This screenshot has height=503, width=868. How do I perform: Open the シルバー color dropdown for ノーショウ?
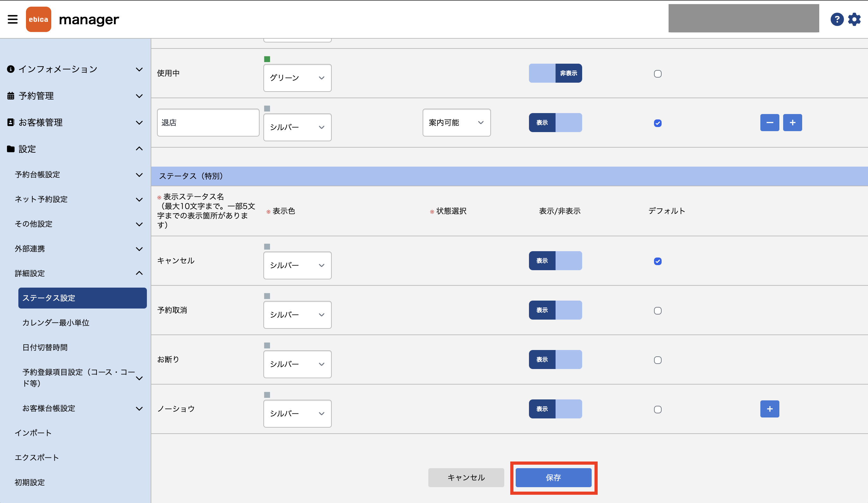coord(298,414)
